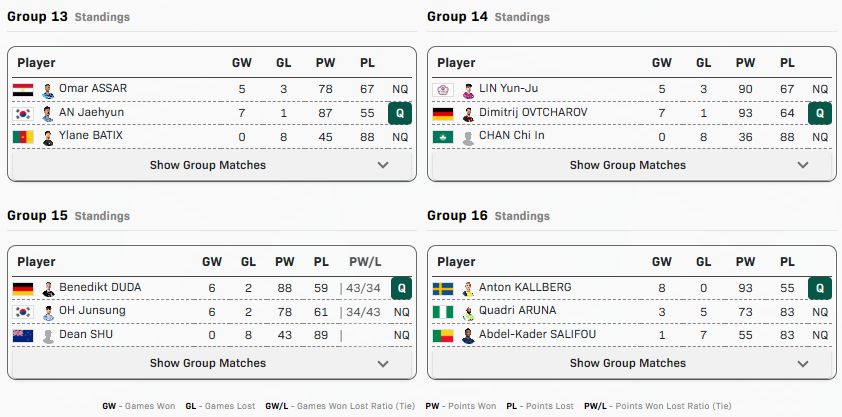Click Abdel-Kader SALIFOU's player avatar
This screenshot has width=842, height=417.
pyautogui.click(x=468, y=336)
